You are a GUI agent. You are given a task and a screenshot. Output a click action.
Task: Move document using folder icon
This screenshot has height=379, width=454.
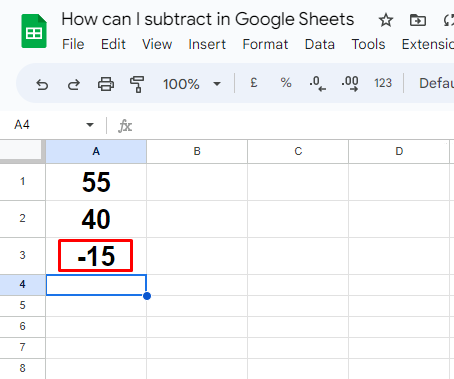[x=418, y=20]
